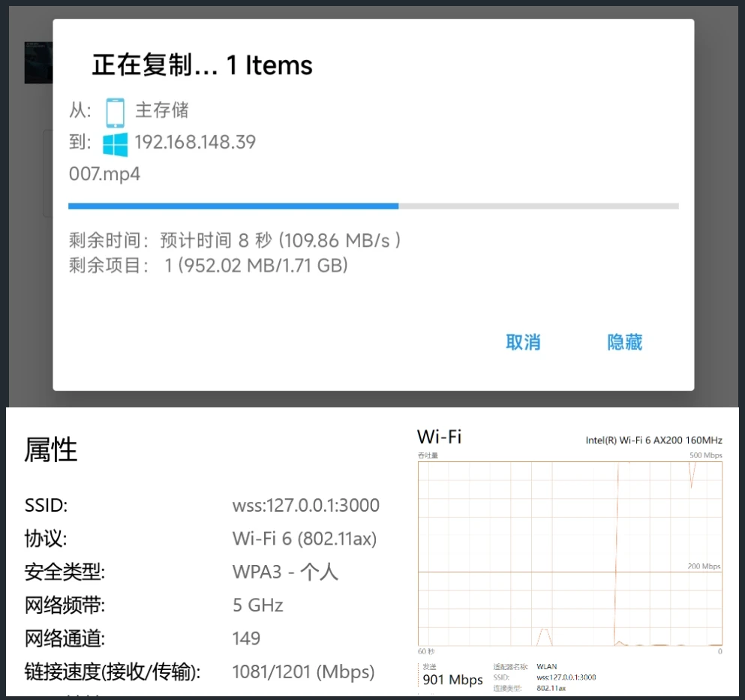Click the network band value 5 GHz
Viewport: 745px width, 700px height.
(x=258, y=605)
